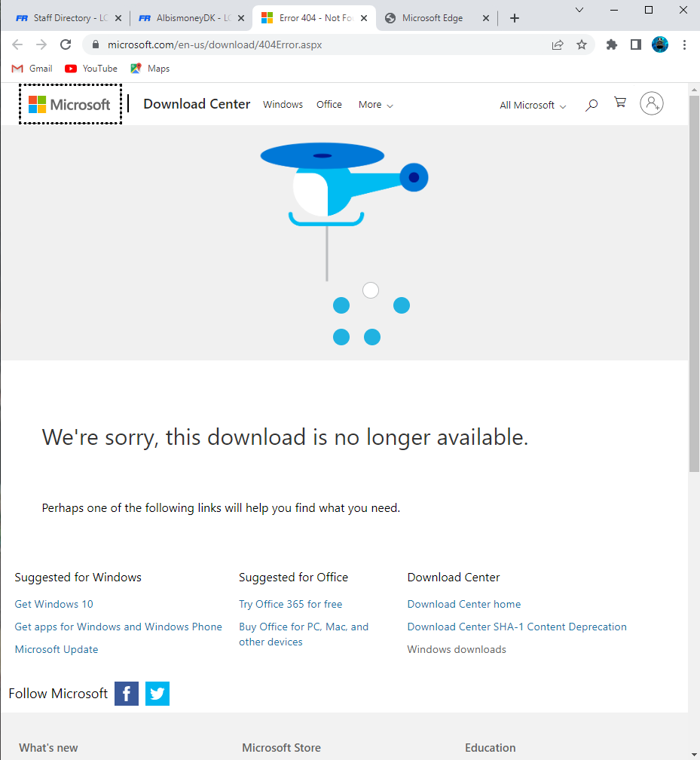This screenshot has height=760, width=700.
Task: Close the Microsoft Edge tab
Action: click(486, 18)
